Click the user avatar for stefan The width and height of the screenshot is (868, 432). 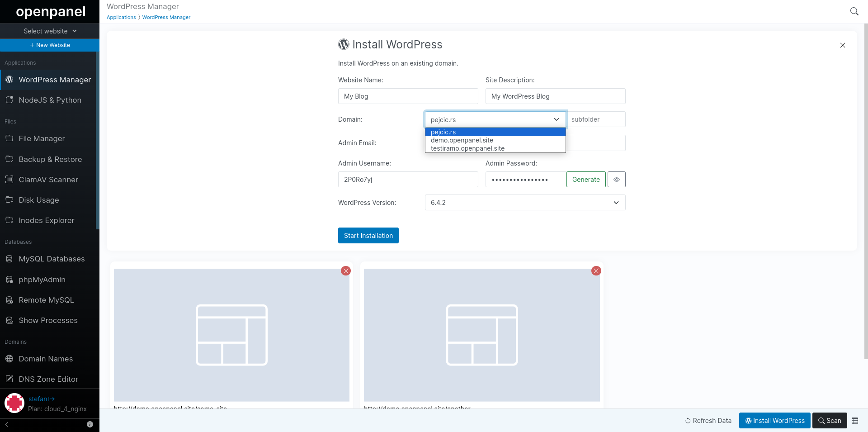(14, 403)
